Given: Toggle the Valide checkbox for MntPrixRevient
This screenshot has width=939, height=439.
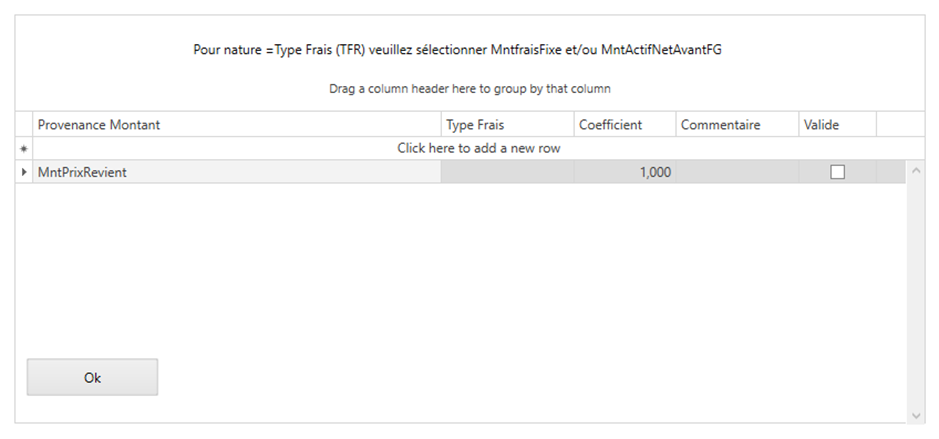Looking at the screenshot, I should [x=837, y=172].
